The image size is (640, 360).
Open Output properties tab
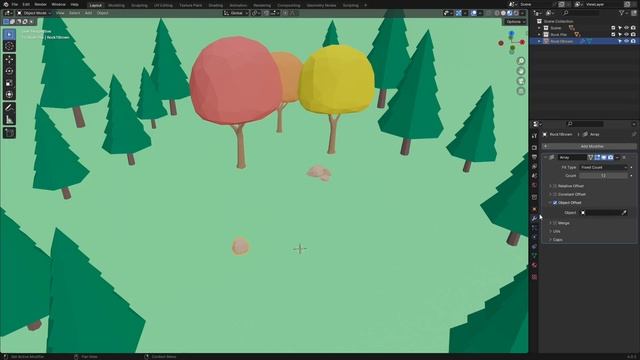point(534,157)
